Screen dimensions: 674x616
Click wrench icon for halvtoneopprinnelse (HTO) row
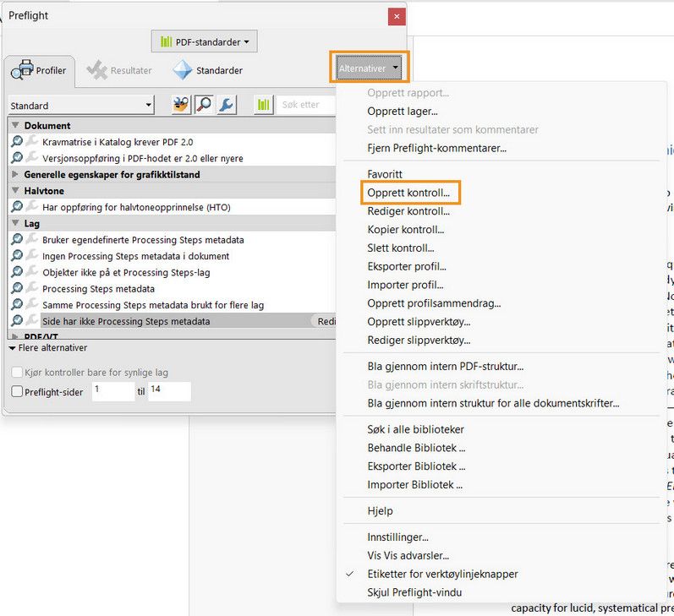click(x=32, y=207)
